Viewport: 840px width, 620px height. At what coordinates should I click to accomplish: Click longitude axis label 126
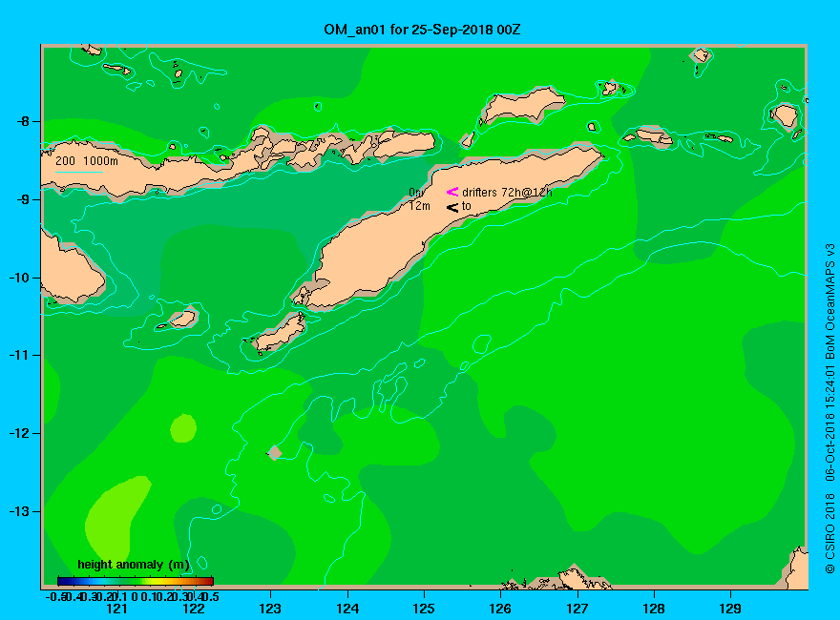point(500,609)
